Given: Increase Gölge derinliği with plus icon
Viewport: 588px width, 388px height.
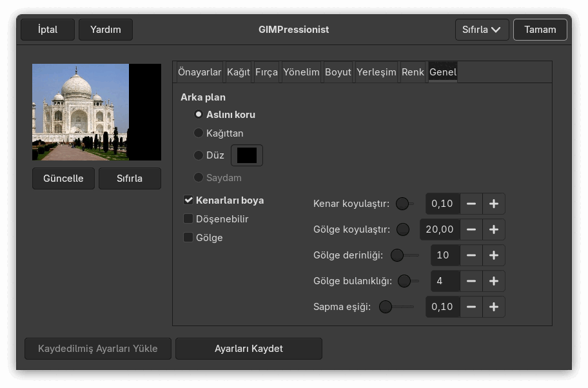Looking at the screenshot, I should (x=494, y=255).
